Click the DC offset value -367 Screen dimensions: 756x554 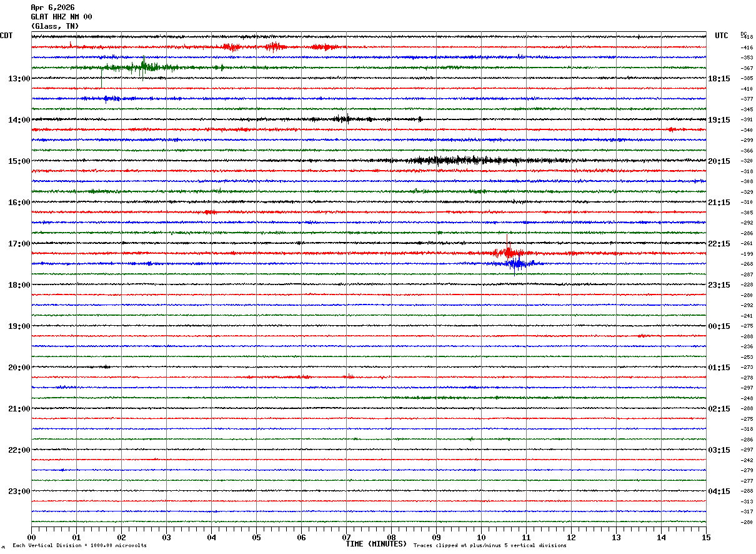(747, 68)
